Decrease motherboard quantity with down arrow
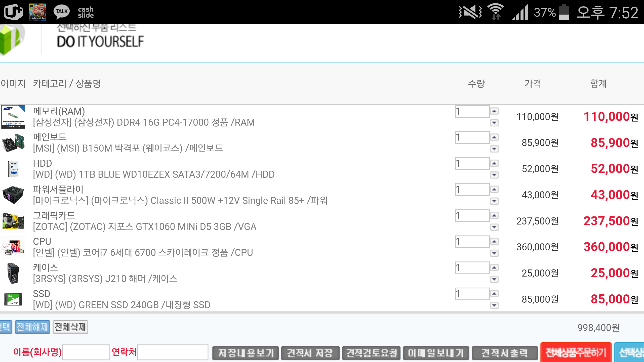Image resolution: width=644 pixels, height=362 pixels. tap(494, 149)
